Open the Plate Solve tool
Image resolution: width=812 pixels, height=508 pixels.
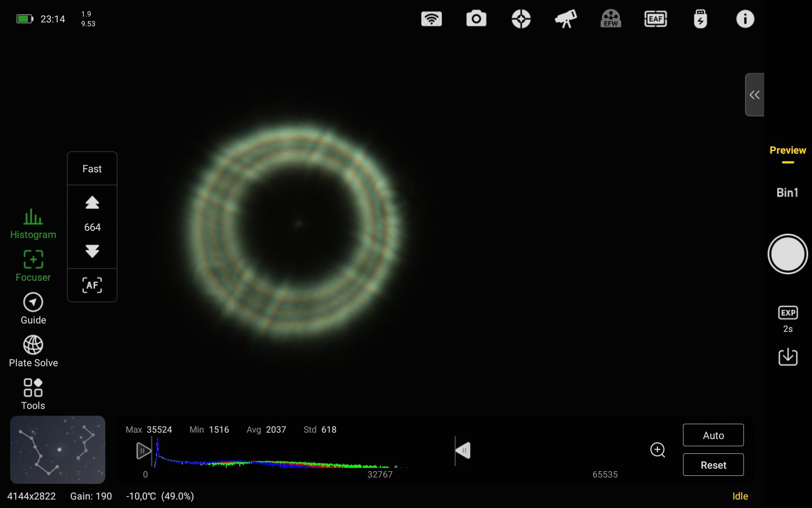33,351
